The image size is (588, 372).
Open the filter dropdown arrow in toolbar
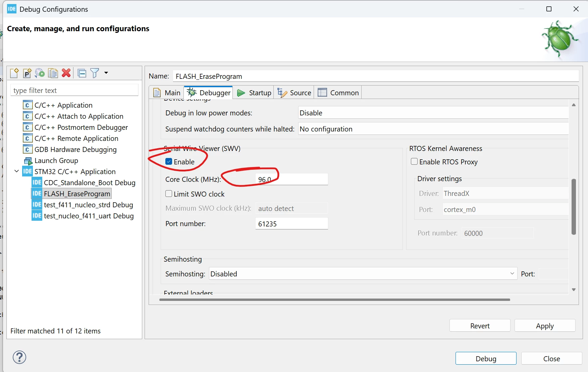(106, 73)
